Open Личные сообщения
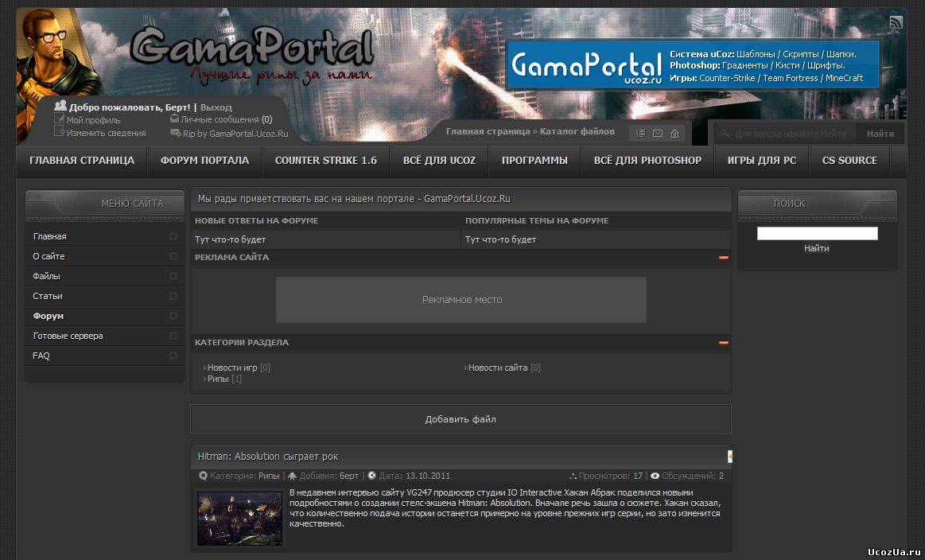This screenshot has height=560, width=925. [x=220, y=119]
